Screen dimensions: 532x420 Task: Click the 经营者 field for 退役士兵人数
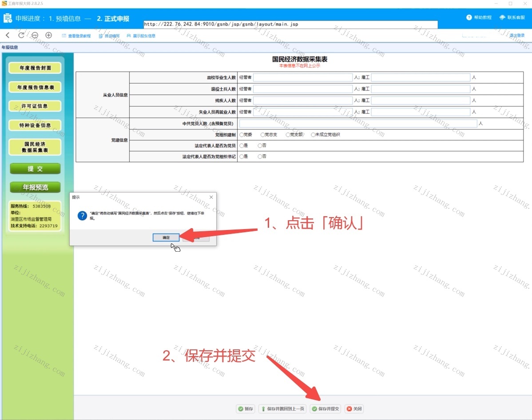pyautogui.click(x=303, y=89)
